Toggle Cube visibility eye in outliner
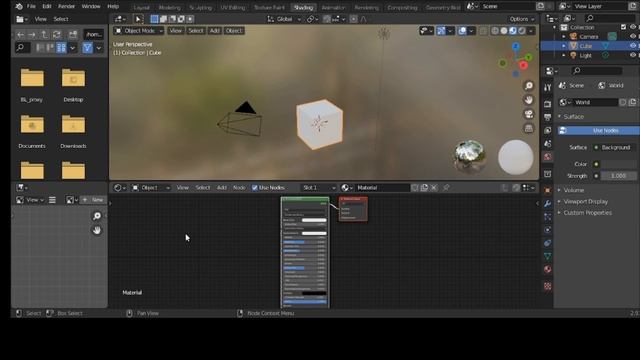 point(633,46)
